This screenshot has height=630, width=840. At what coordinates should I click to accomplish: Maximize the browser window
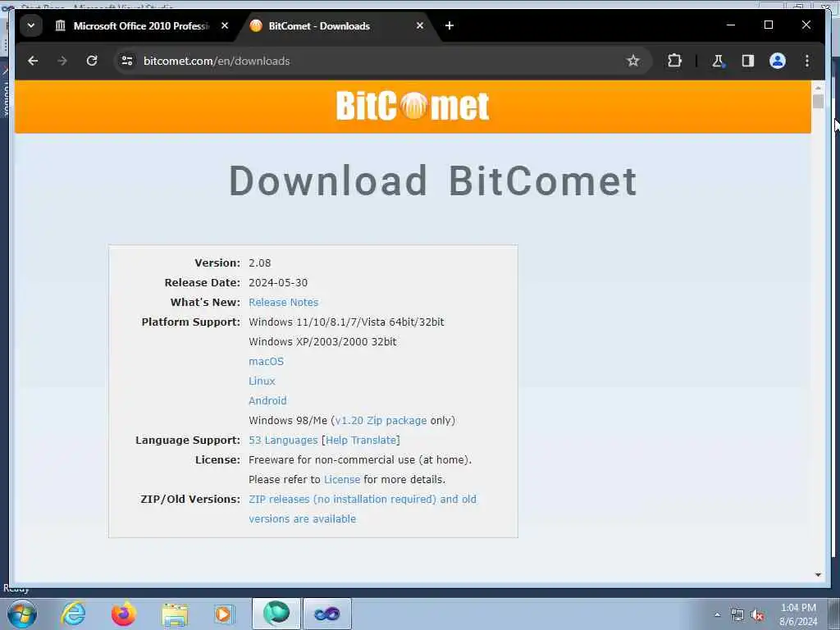coord(768,25)
